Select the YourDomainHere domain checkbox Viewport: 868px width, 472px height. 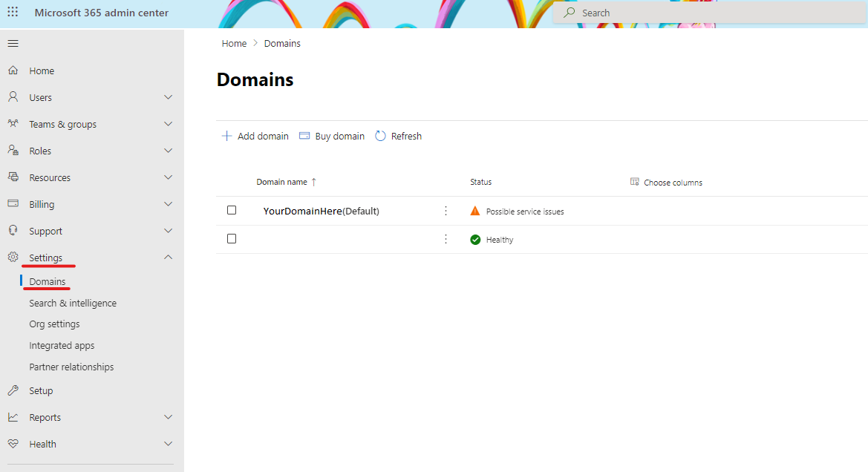[x=232, y=210]
